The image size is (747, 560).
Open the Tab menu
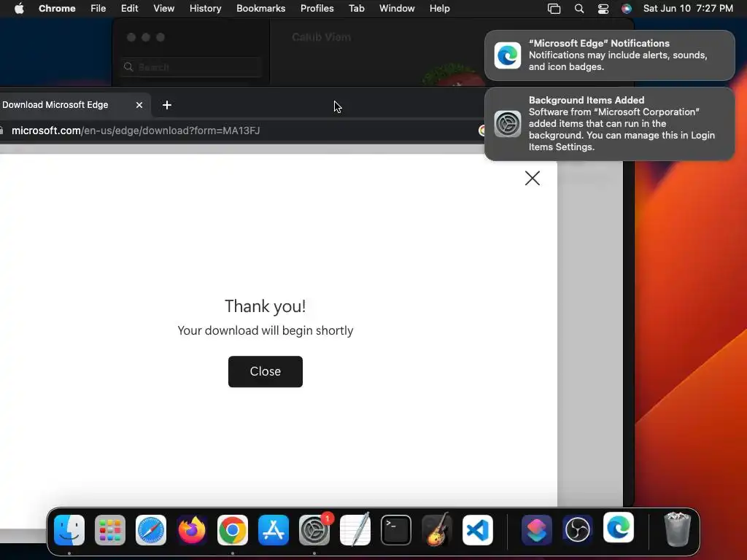coord(356,9)
